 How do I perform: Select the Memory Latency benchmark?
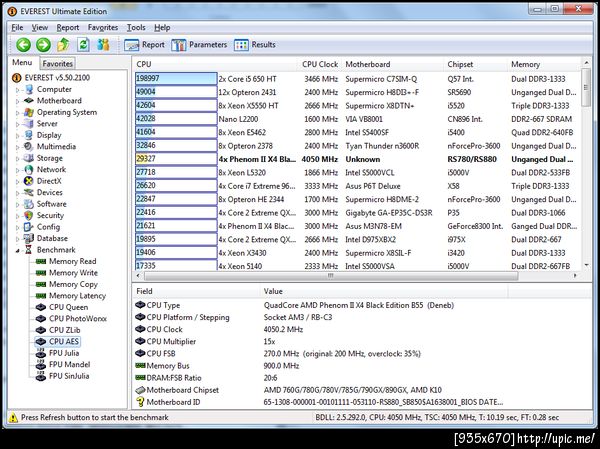(77, 296)
